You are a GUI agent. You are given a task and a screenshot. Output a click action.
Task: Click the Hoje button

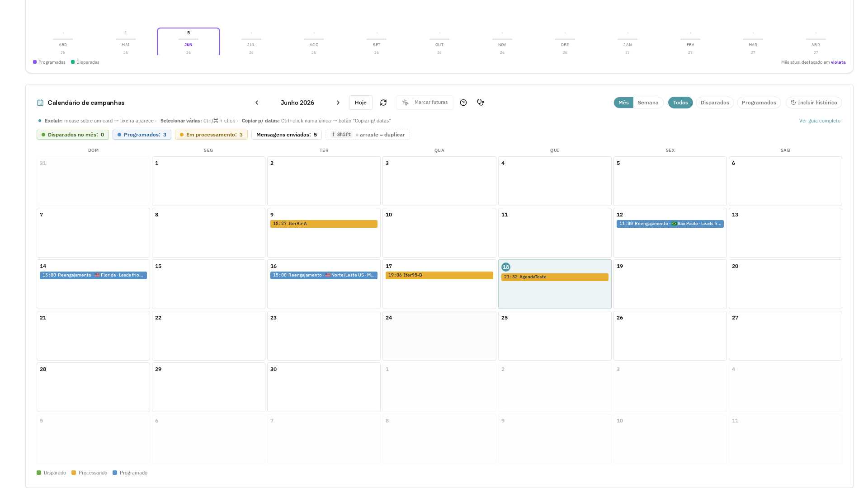[361, 103]
